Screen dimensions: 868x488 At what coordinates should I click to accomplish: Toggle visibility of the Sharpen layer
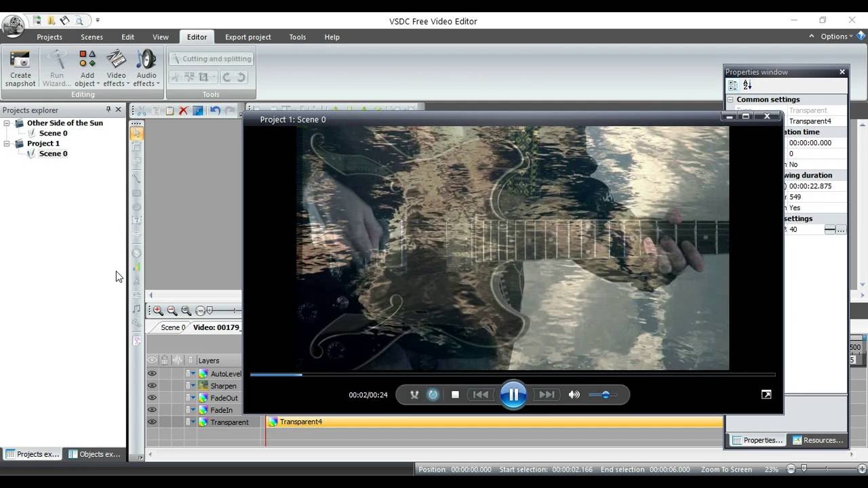(152, 386)
